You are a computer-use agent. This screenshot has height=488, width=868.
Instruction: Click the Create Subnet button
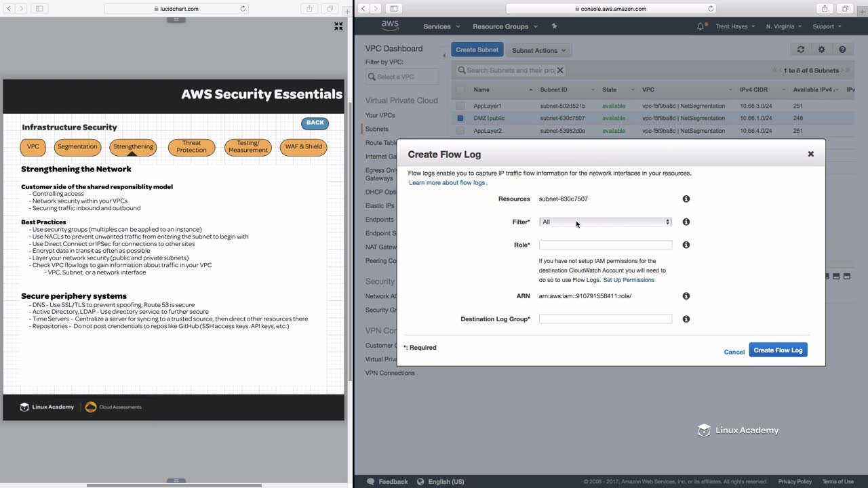pyautogui.click(x=477, y=49)
